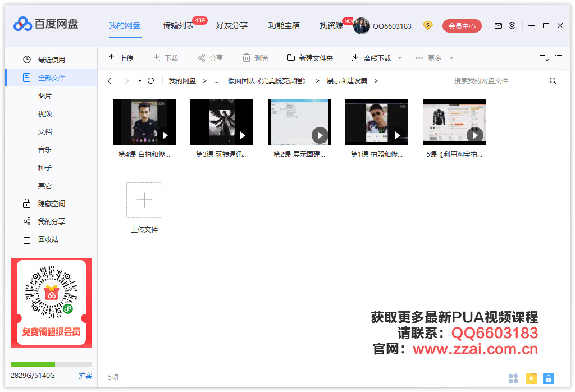Filter by 其它
The width and height of the screenshot is (575, 392).
pos(45,185)
